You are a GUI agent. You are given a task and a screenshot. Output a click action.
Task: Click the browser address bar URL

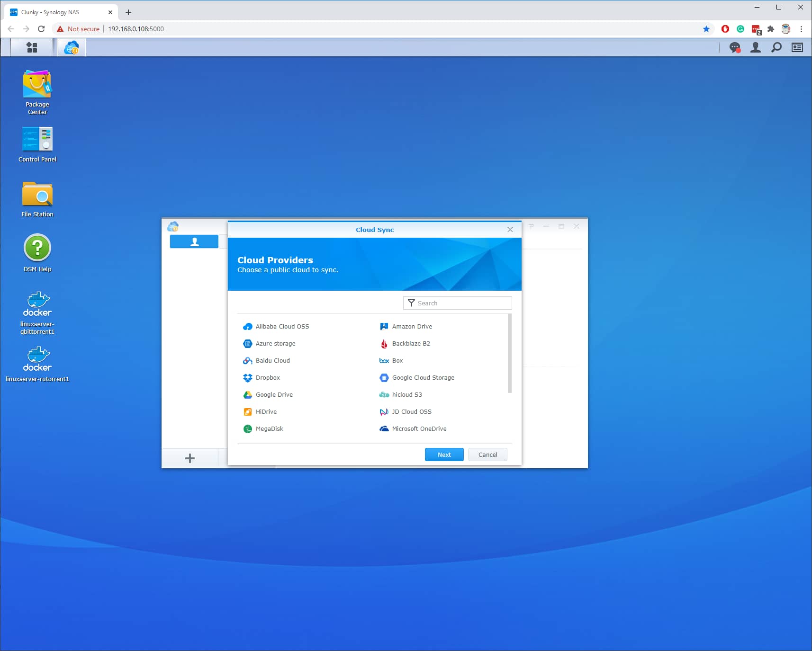[136, 29]
